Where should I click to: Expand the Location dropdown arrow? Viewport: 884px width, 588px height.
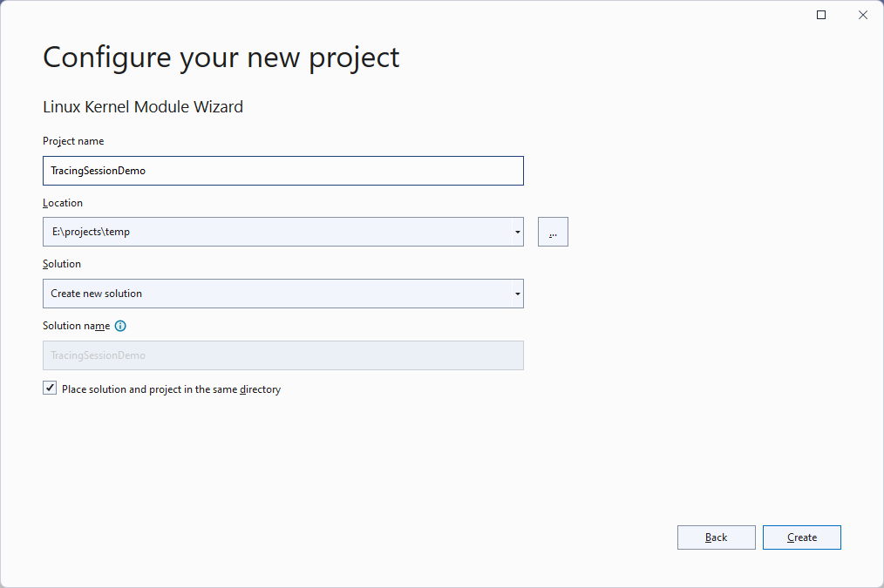click(x=518, y=232)
